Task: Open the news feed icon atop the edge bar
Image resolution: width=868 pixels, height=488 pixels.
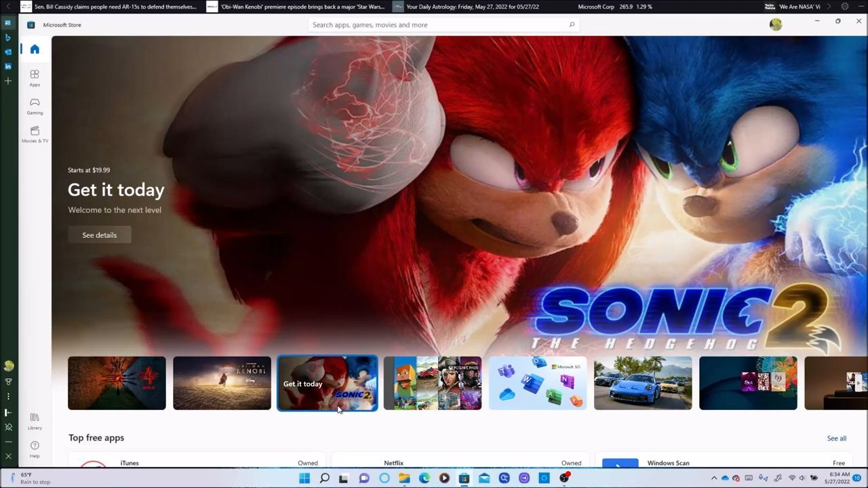Action: tap(8, 22)
